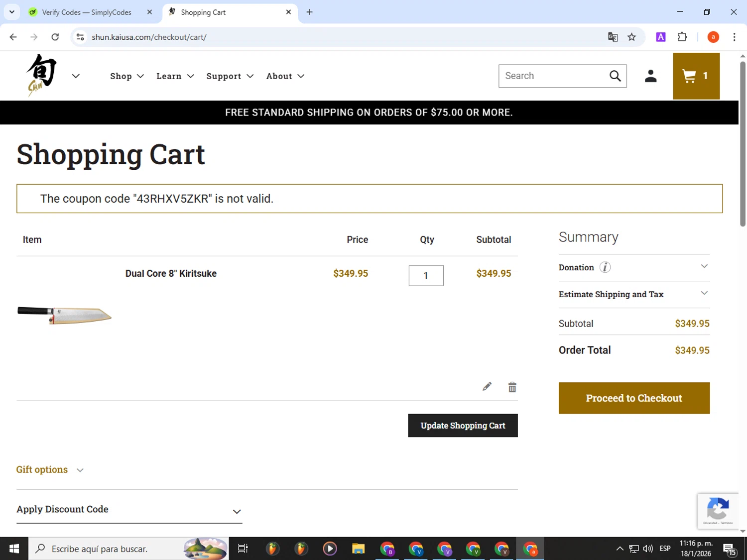This screenshot has height=560, width=747.
Task: Click the reCAPTCHA badge
Action: click(x=718, y=511)
